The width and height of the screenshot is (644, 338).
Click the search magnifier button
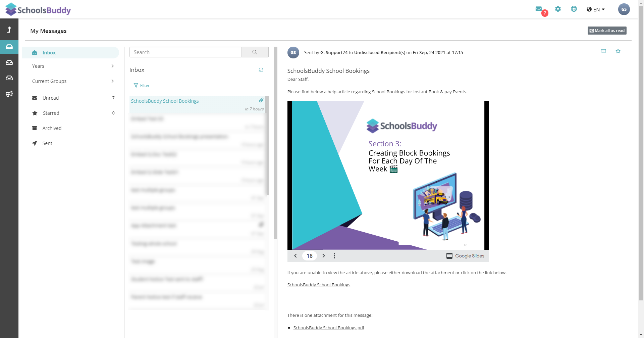[x=255, y=52]
